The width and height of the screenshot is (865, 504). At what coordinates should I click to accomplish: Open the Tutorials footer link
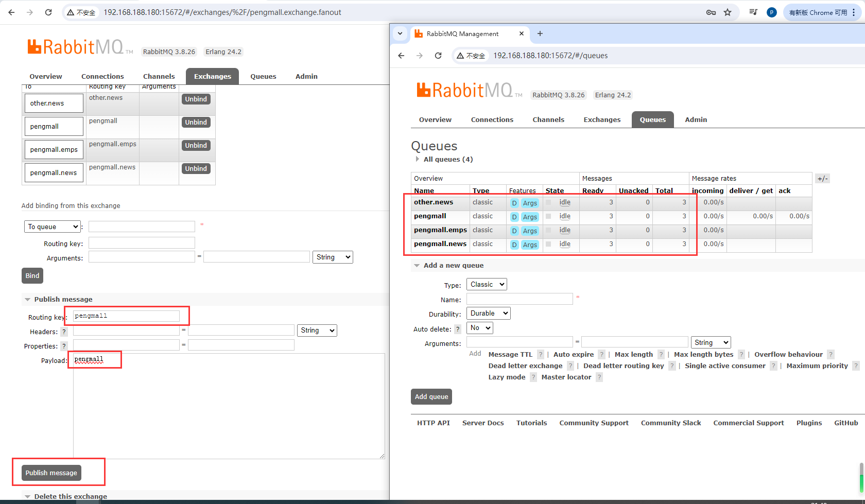pyautogui.click(x=531, y=423)
